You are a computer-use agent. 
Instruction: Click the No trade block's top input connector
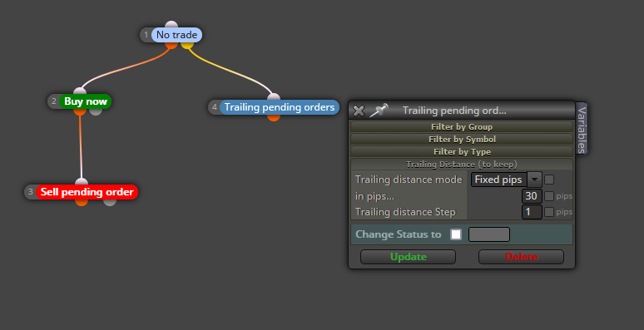tap(171, 25)
